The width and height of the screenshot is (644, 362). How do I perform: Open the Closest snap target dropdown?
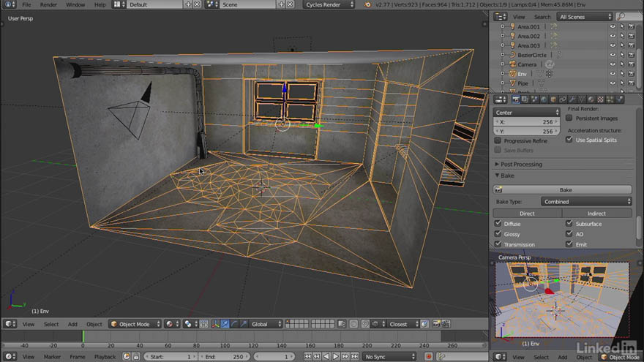click(404, 324)
